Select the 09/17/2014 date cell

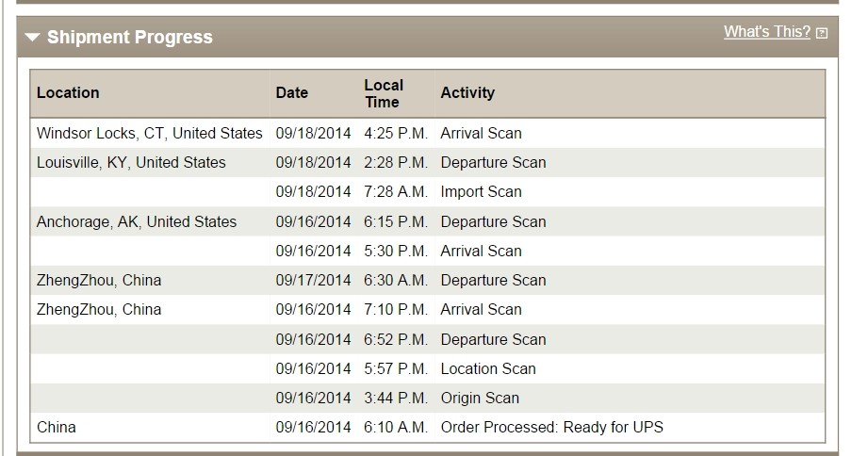point(313,280)
